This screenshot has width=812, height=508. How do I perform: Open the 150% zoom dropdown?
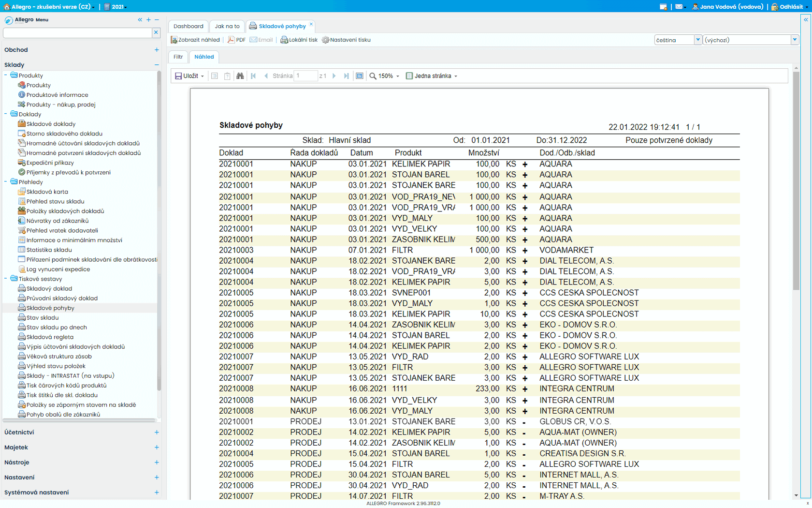coord(385,76)
